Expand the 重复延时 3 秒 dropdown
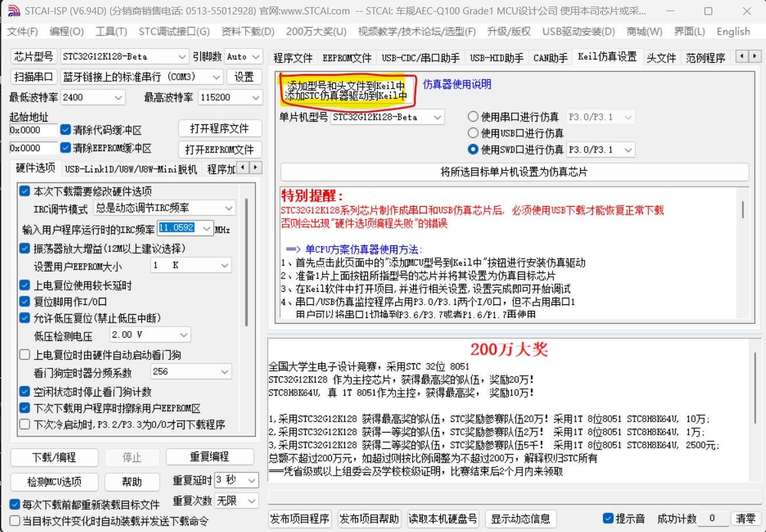 click(x=251, y=480)
